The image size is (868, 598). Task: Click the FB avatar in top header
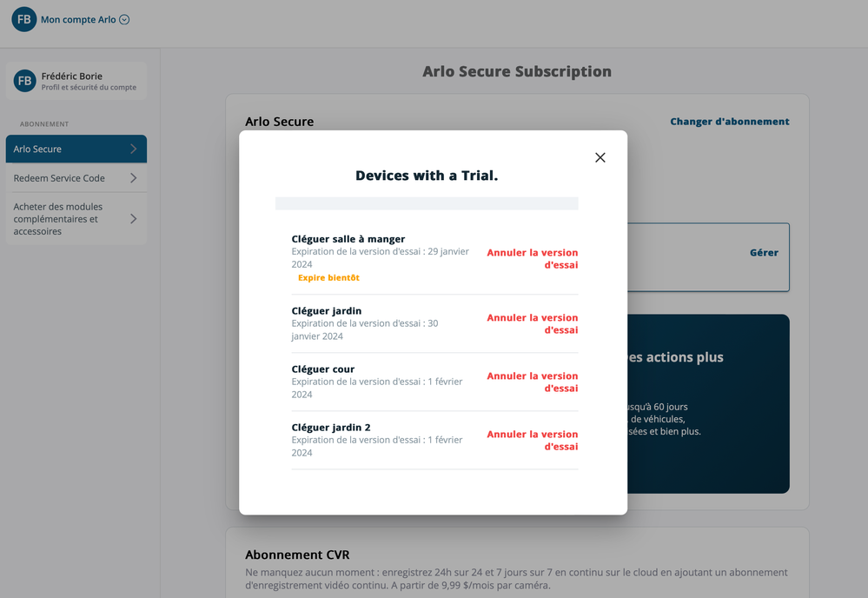[23, 19]
